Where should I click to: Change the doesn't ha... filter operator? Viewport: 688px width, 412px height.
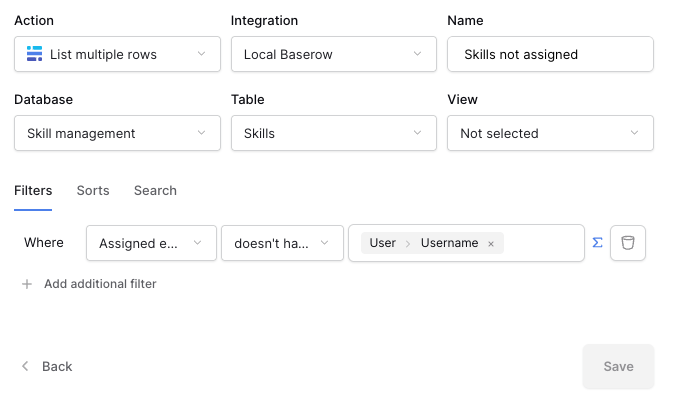click(x=282, y=243)
